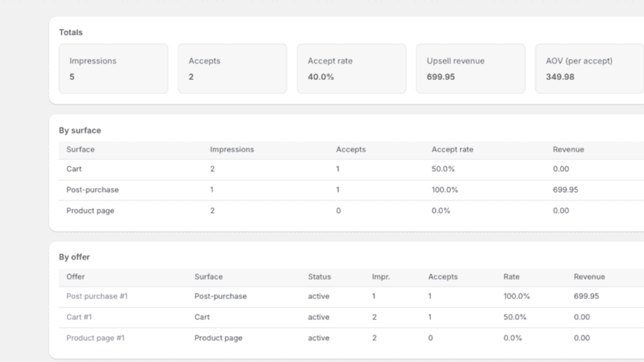Select the By offer section heading

click(74, 257)
